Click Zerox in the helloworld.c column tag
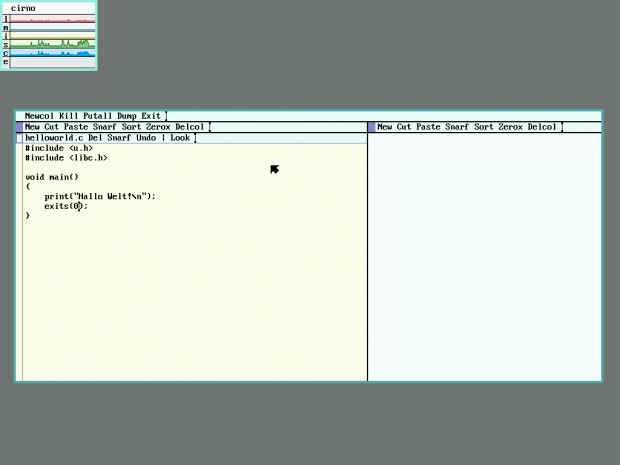The width and height of the screenshot is (620, 465). pos(158,127)
